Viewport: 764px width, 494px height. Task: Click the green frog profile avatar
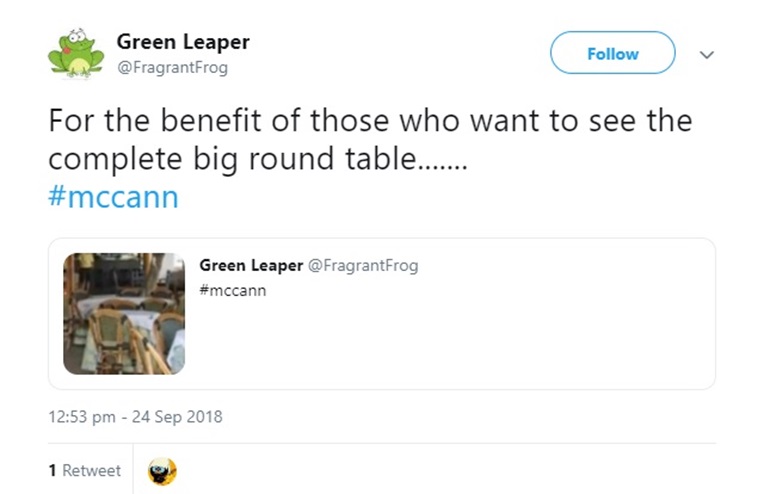[x=76, y=54]
